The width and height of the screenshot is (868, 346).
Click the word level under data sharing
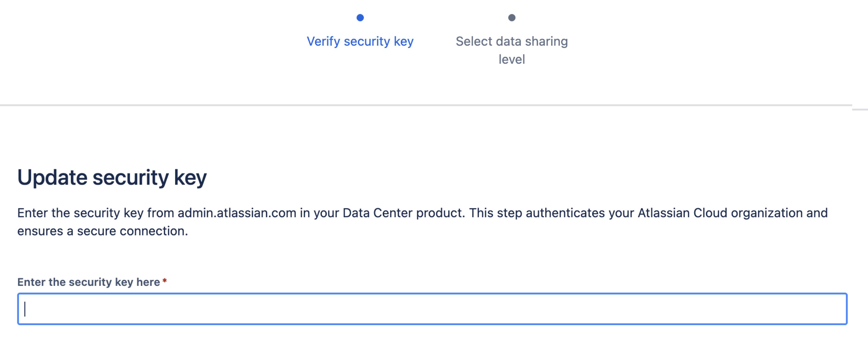512,60
